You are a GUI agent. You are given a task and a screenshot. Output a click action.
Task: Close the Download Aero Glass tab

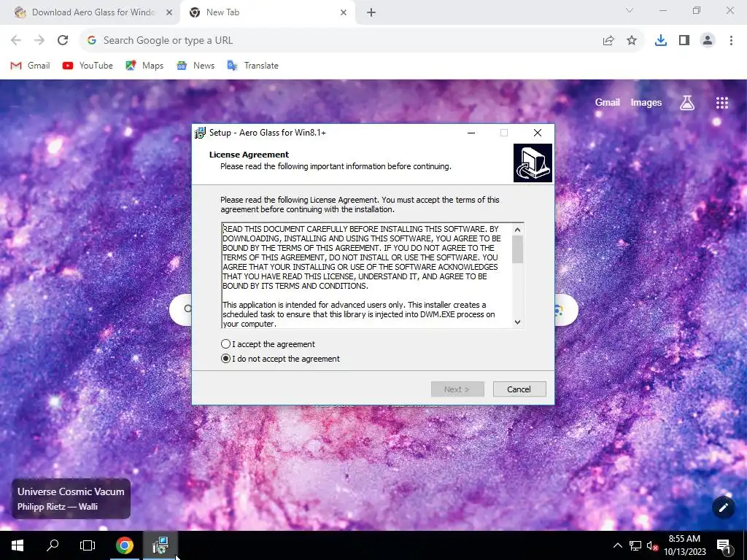[x=169, y=12]
